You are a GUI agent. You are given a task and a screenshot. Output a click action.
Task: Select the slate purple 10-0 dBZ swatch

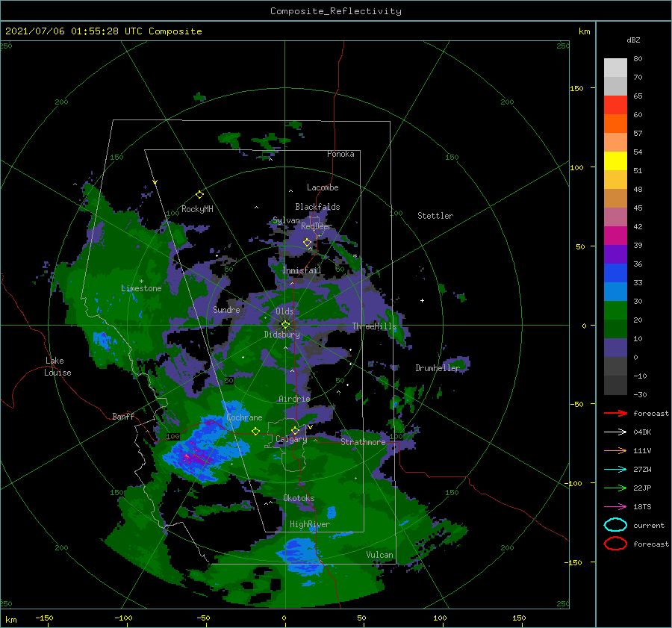pyautogui.click(x=615, y=348)
